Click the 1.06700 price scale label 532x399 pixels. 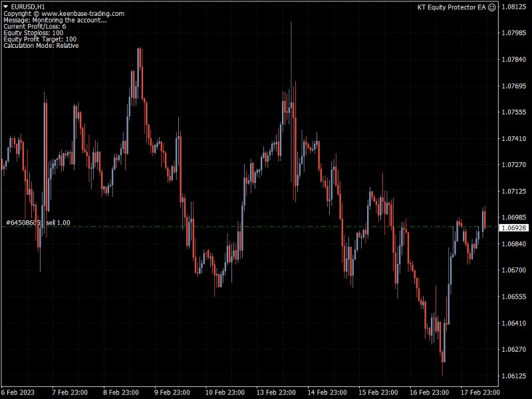click(513, 270)
